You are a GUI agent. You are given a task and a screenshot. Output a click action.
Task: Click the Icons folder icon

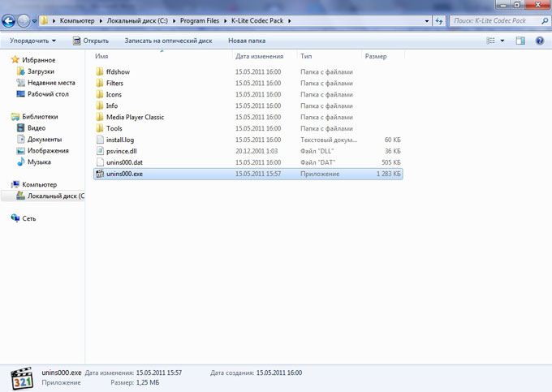(100, 94)
